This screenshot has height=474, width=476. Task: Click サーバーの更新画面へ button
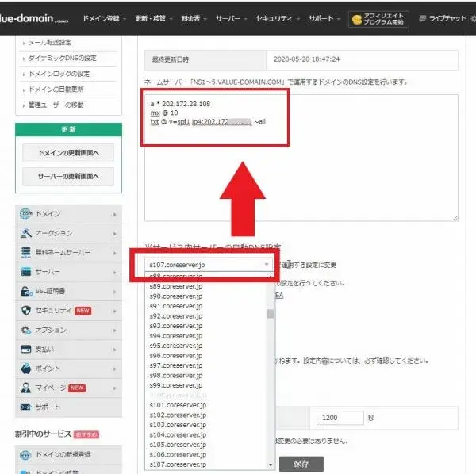[68, 176]
